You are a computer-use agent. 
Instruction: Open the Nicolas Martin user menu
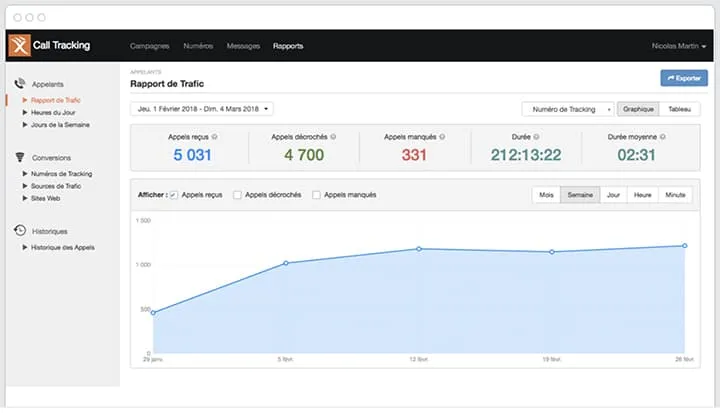coord(679,46)
